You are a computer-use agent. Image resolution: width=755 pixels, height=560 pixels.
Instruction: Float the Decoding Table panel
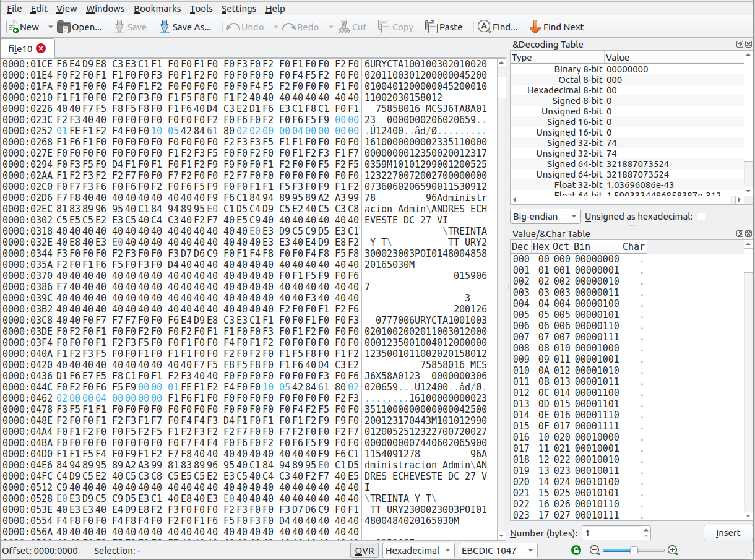(x=739, y=45)
